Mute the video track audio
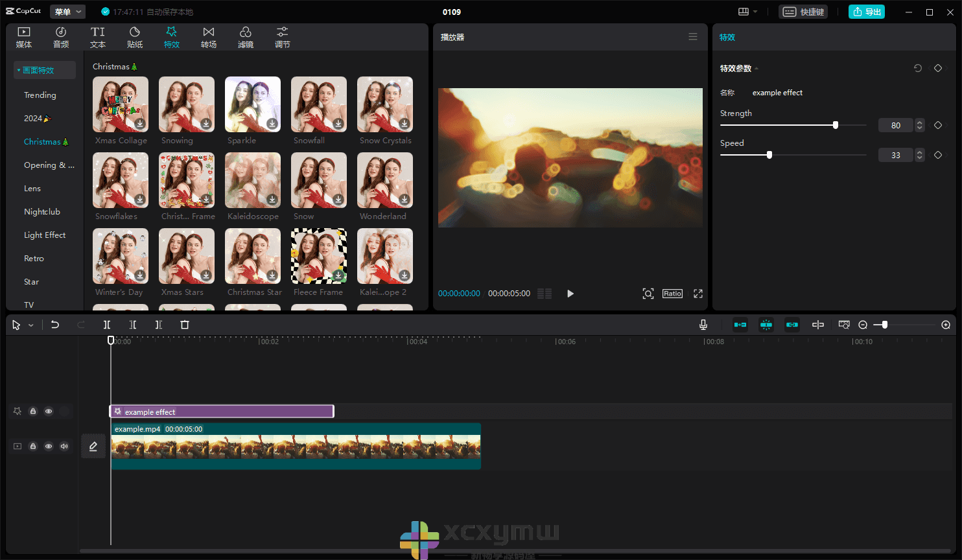The width and height of the screenshot is (962, 560). tap(64, 447)
